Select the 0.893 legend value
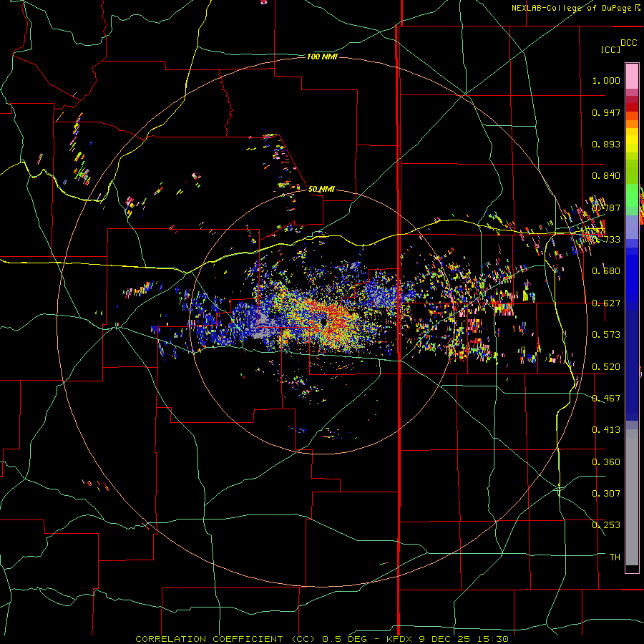 [x=606, y=144]
